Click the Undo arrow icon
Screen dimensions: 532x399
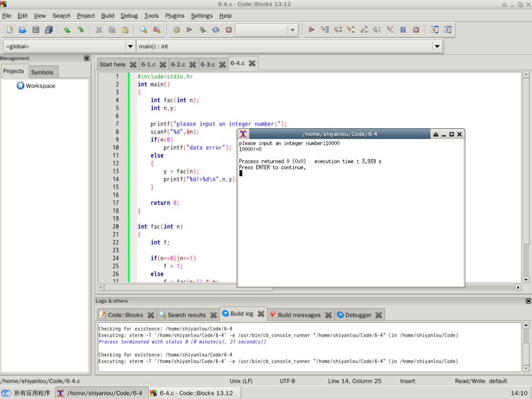click(67, 30)
